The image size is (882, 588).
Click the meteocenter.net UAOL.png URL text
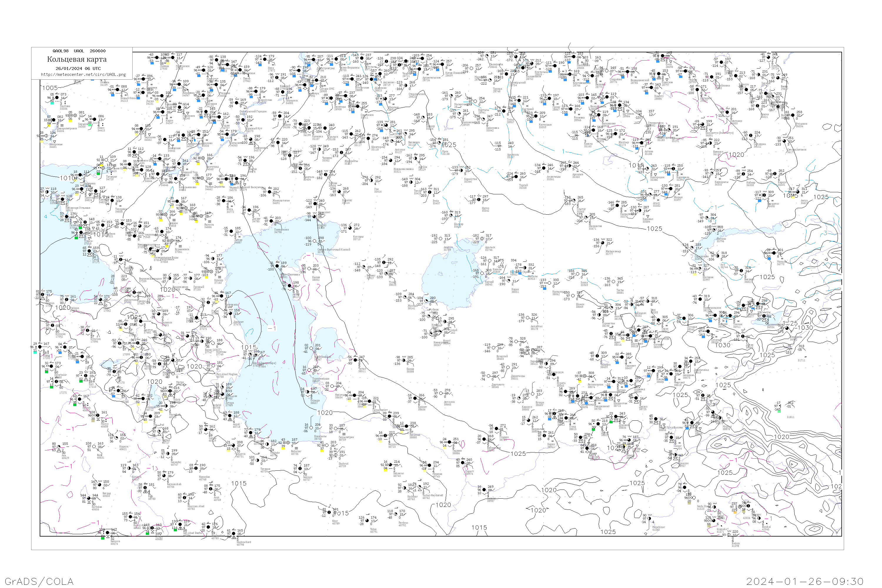pos(83,74)
